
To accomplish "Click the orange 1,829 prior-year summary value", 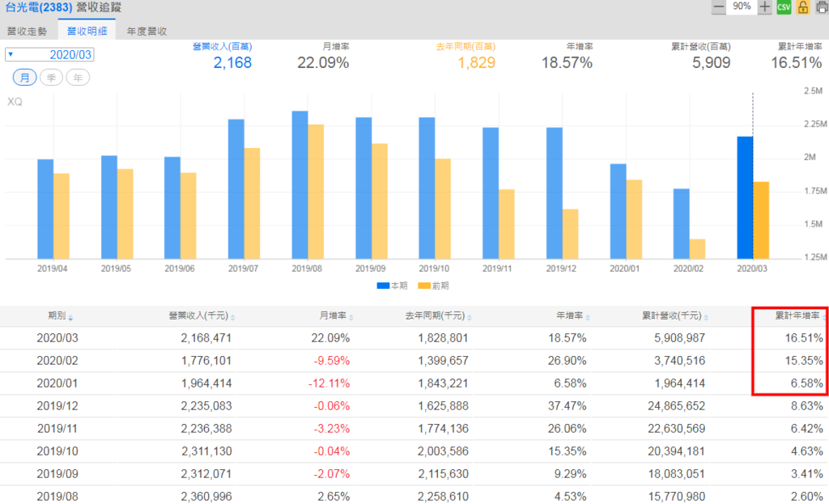I will (476, 63).
